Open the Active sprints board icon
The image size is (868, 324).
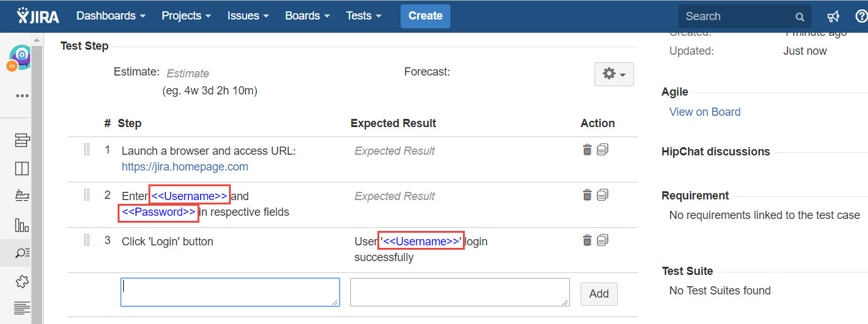(x=22, y=169)
